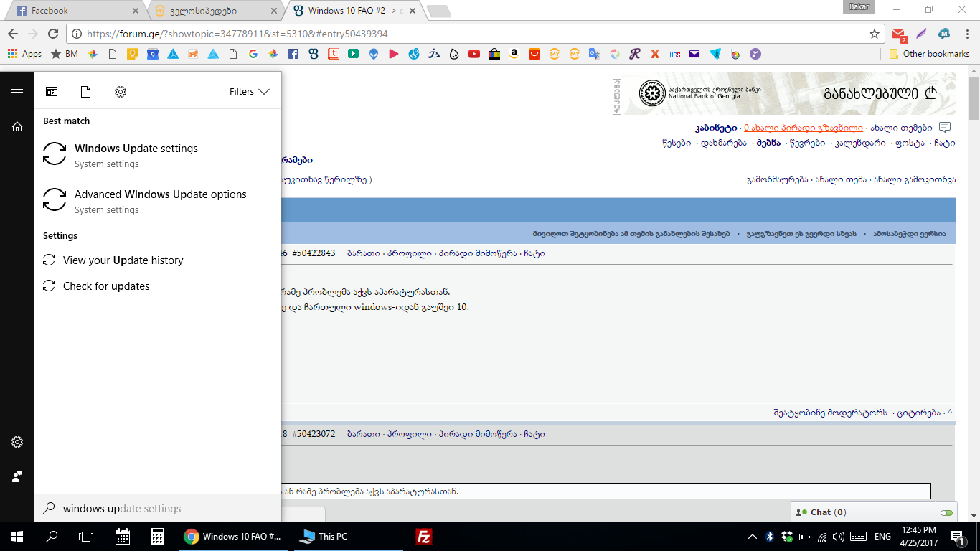
Task: Open the YouTube bookmark icon
Action: click(x=474, y=54)
